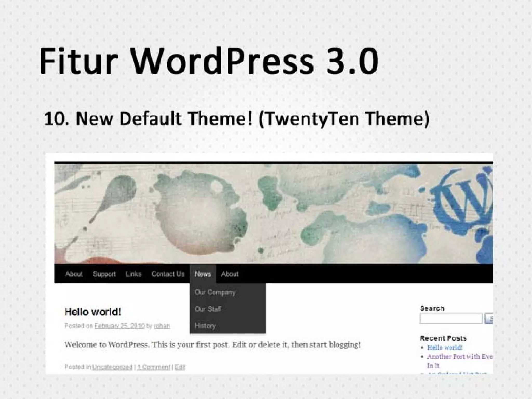Click the Edit link below post

tap(180, 367)
